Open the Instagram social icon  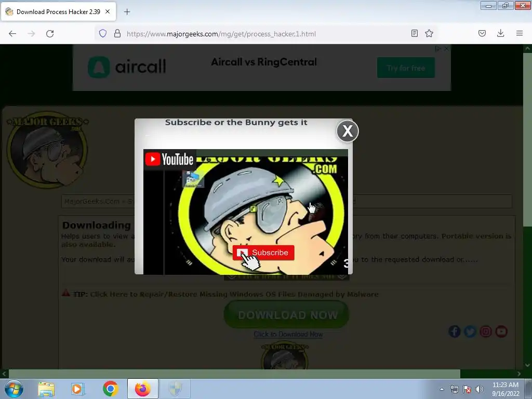(486, 331)
